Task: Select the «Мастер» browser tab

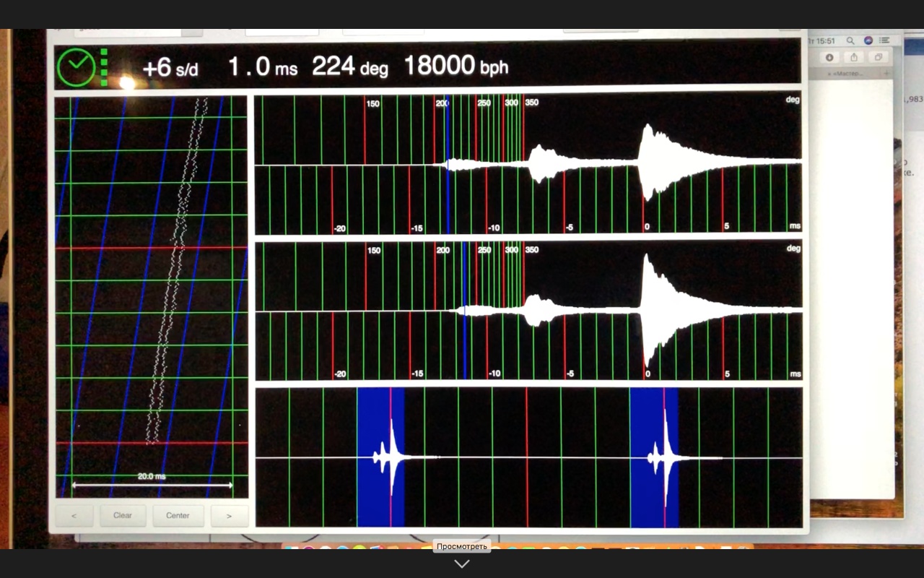Action: [x=846, y=74]
